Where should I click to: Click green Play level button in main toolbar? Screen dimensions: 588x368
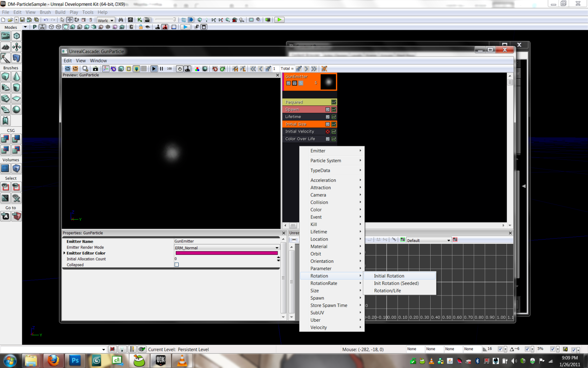click(x=279, y=20)
